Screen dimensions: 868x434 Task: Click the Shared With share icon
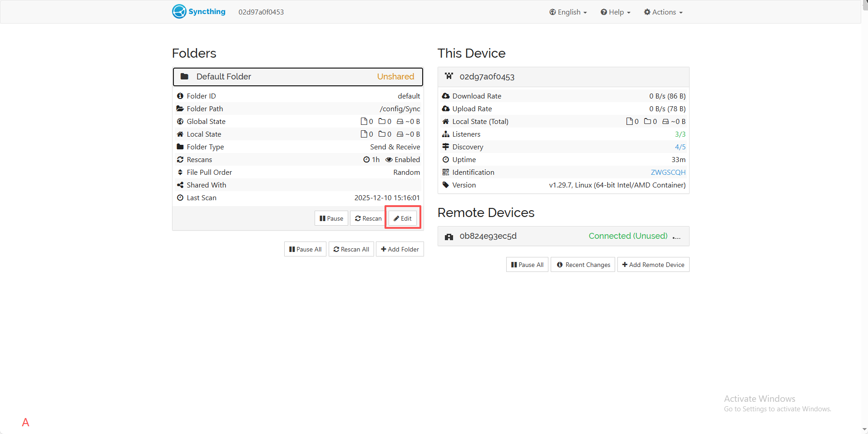click(180, 185)
